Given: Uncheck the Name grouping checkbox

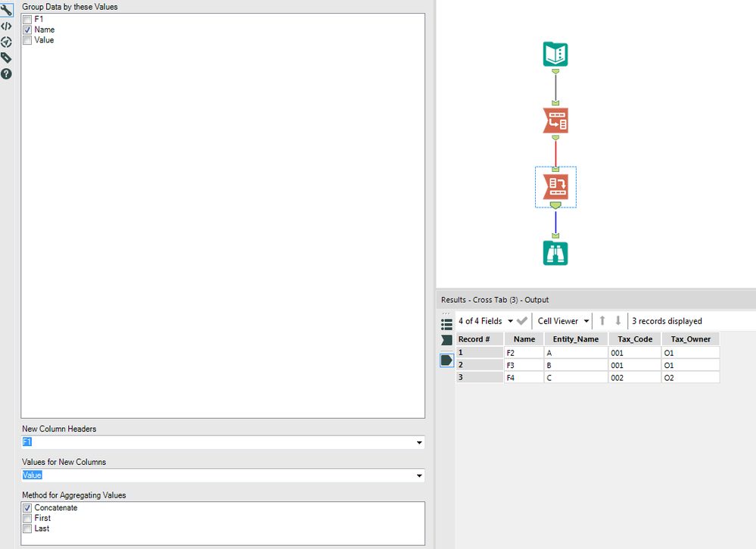Looking at the screenshot, I should [x=28, y=30].
